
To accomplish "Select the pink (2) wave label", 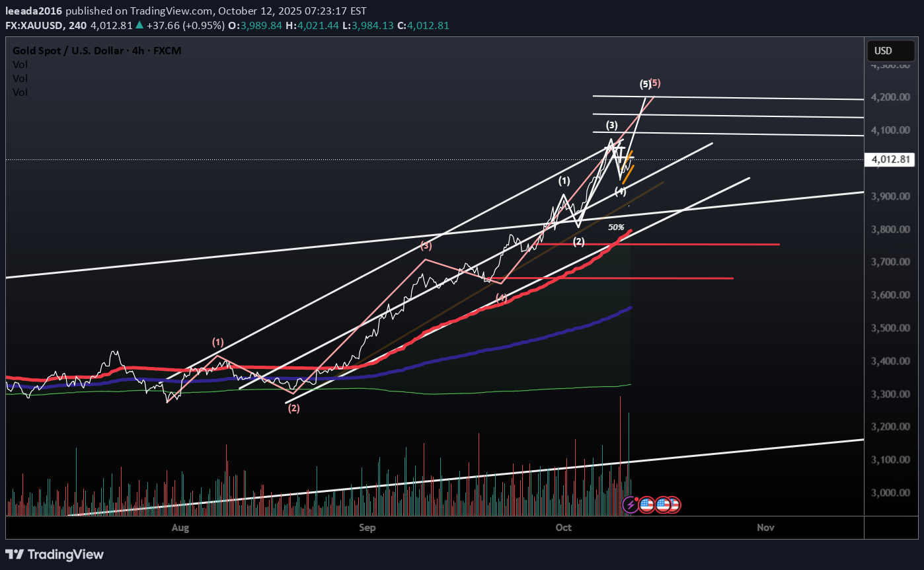I will pos(293,408).
